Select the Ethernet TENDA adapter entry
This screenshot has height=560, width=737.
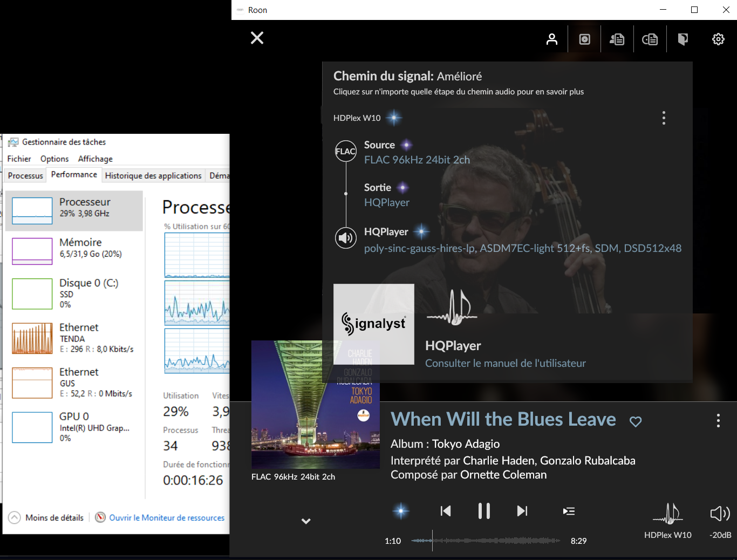[x=74, y=338]
